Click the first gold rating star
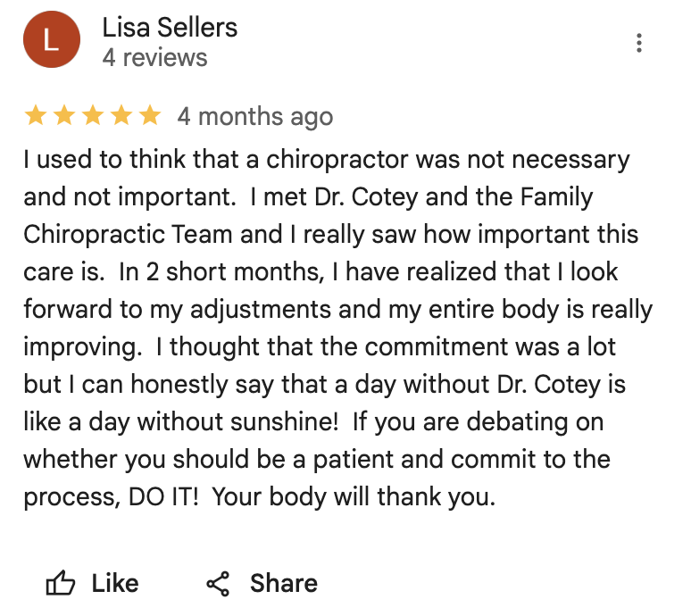691x616 pixels. pyautogui.click(x=36, y=115)
